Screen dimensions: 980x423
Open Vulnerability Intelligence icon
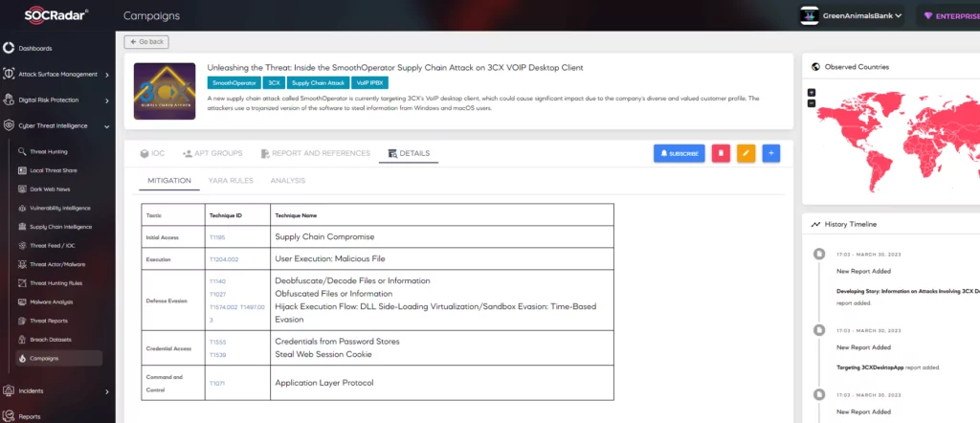[x=23, y=208]
